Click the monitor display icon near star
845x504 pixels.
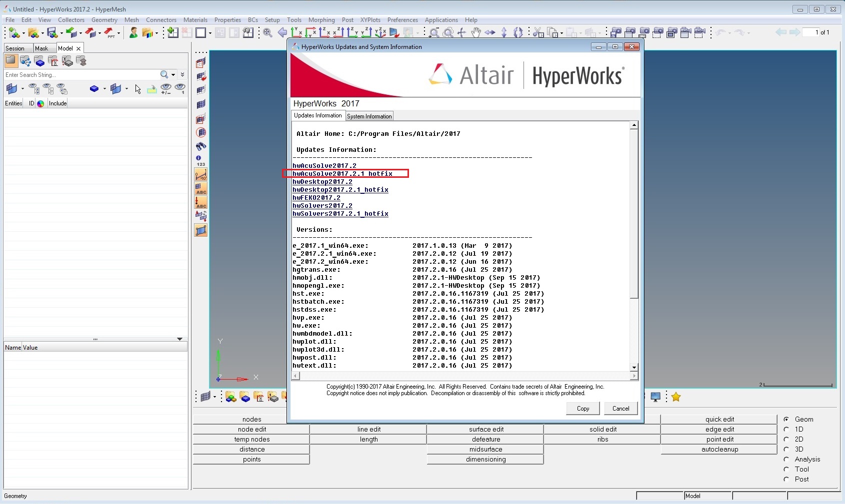pyautogui.click(x=655, y=397)
